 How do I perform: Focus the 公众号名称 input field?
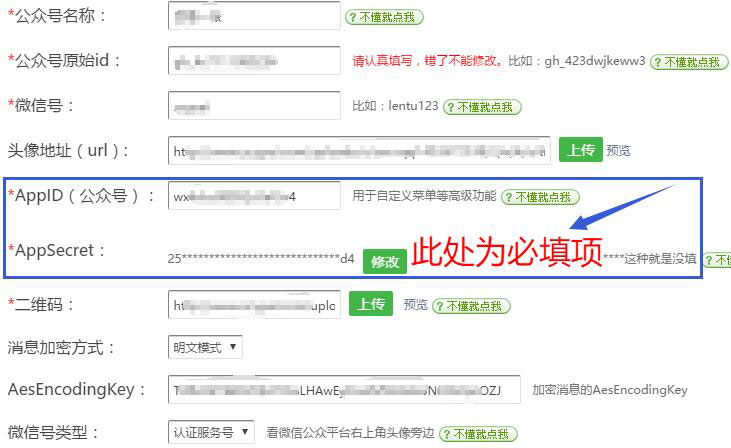tap(254, 16)
